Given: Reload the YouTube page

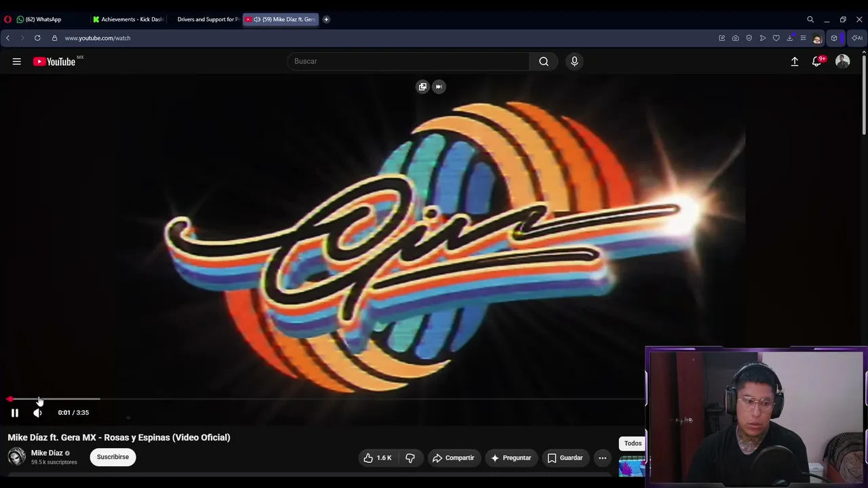Looking at the screenshot, I should coord(37,38).
